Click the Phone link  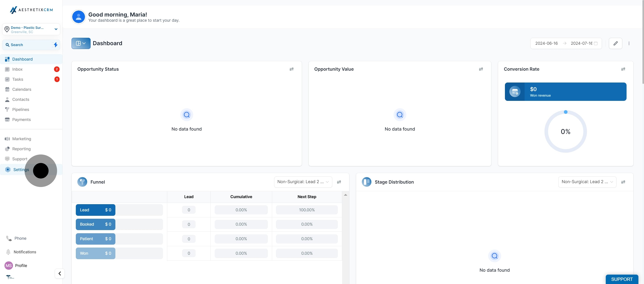[x=20, y=238]
